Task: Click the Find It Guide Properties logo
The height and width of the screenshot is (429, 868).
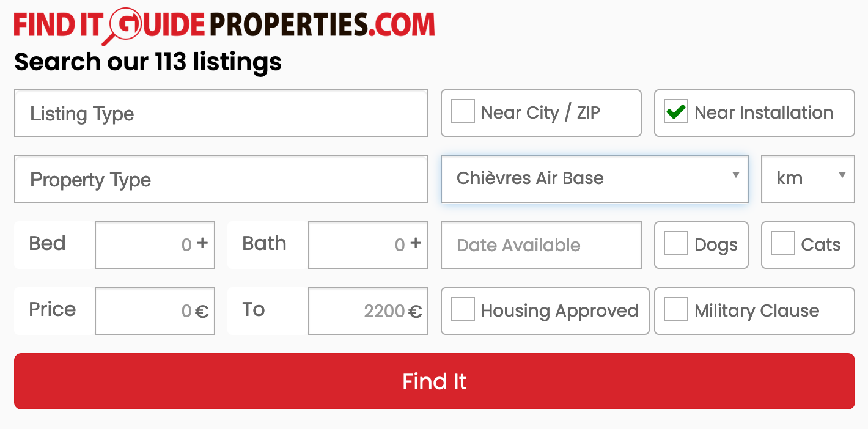Action: [224, 24]
